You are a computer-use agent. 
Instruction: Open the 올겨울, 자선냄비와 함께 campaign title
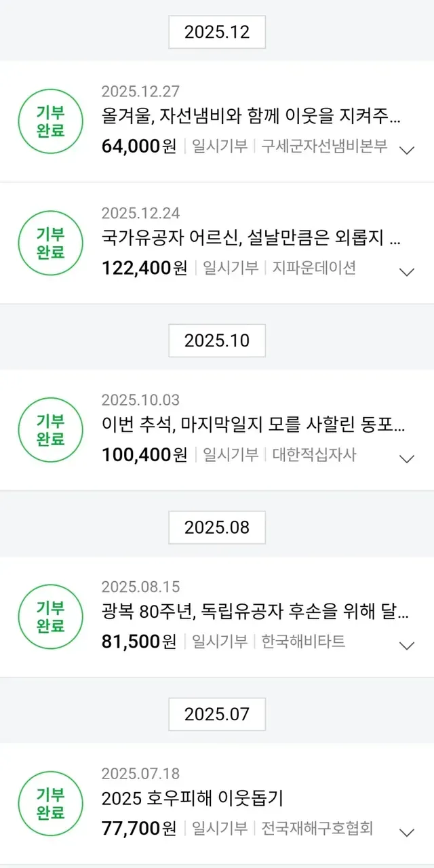251,117
